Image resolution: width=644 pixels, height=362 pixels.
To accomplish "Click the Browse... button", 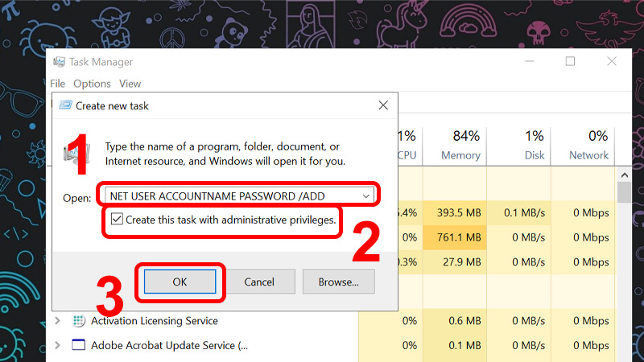I will coord(338,282).
